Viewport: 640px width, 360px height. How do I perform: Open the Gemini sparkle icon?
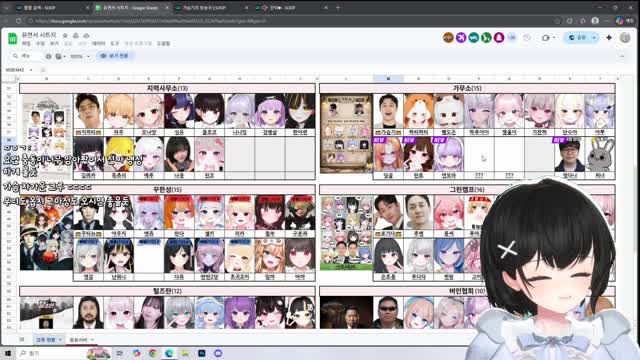coord(609,38)
